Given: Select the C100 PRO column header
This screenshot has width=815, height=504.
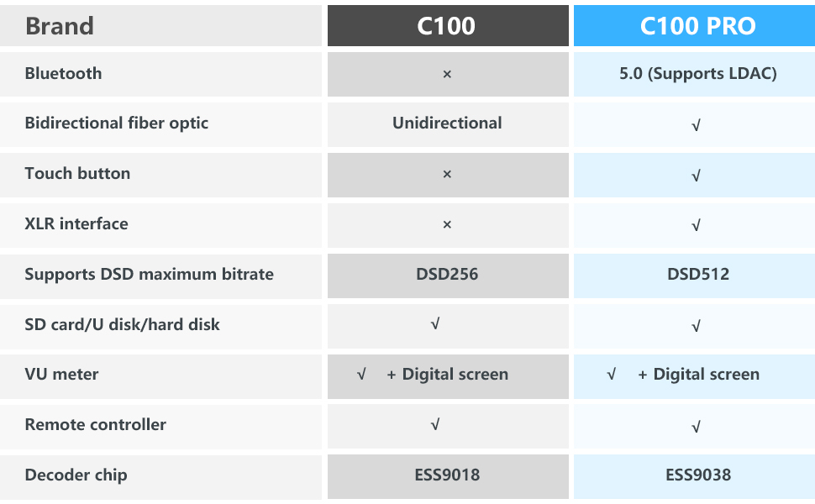Looking at the screenshot, I should pos(697,26).
